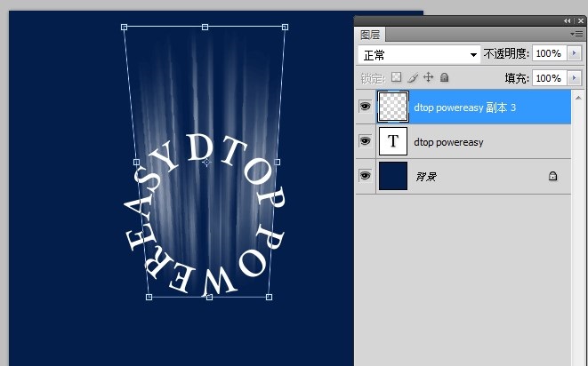Select the 背景 layer row
Image resolution: width=588 pixels, height=366 pixels.
(x=480, y=177)
